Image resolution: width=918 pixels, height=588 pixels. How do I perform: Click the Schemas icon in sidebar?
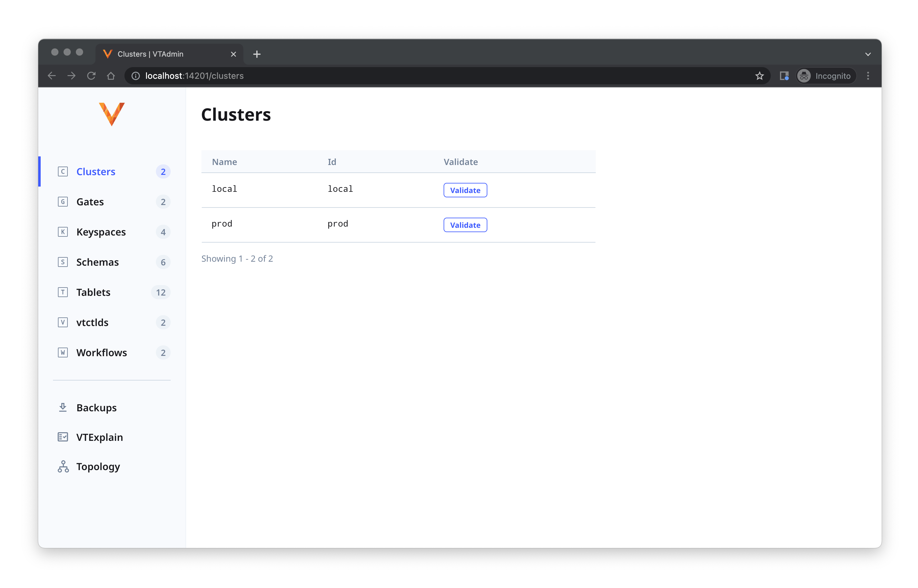point(63,262)
